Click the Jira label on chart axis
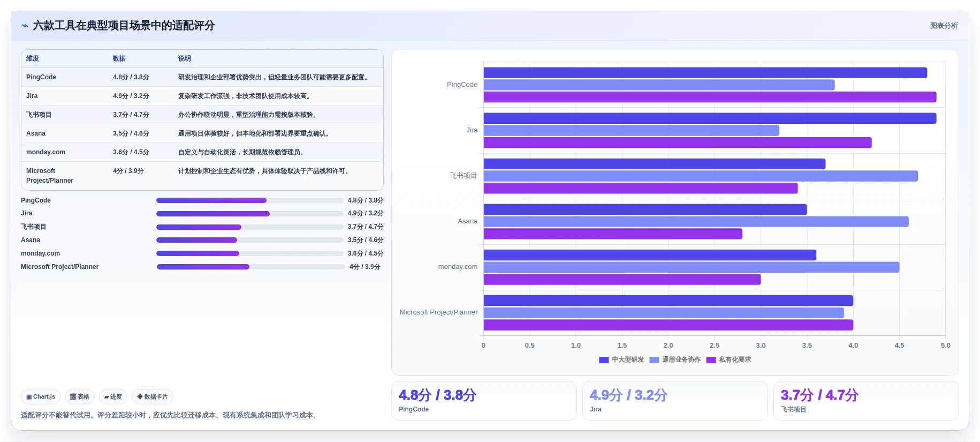The width and height of the screenshot is (980, 442). click(472, 130)
